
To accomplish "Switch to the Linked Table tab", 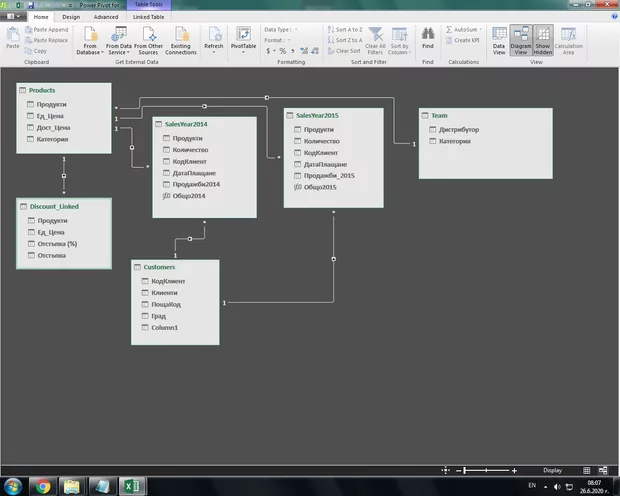I will point(148,17).
